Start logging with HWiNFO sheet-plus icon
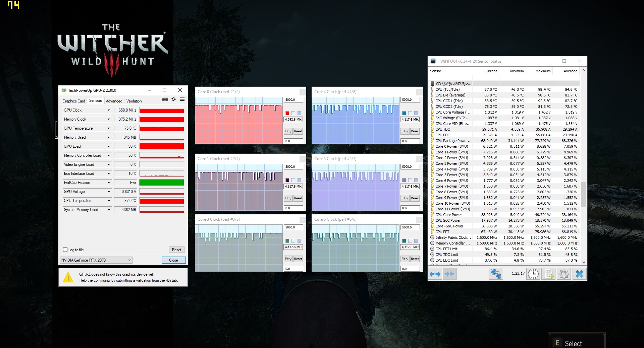The height and width of the screenshot is (348, 644). (x=548, y=274)
